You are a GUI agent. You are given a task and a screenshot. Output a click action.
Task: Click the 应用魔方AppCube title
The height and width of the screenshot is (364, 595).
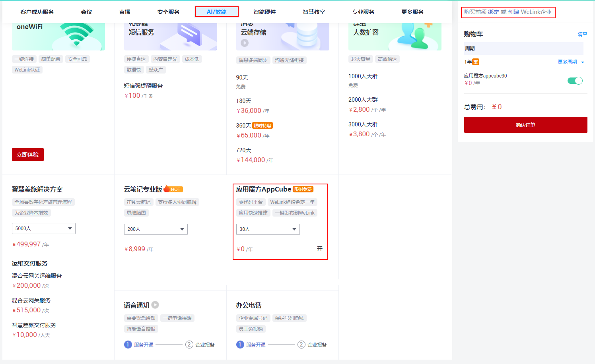click(263, 189)
